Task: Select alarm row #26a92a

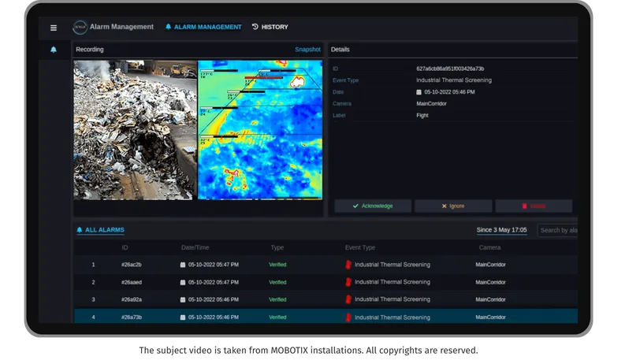Action: pyautogui.click(x=326, y=299)
